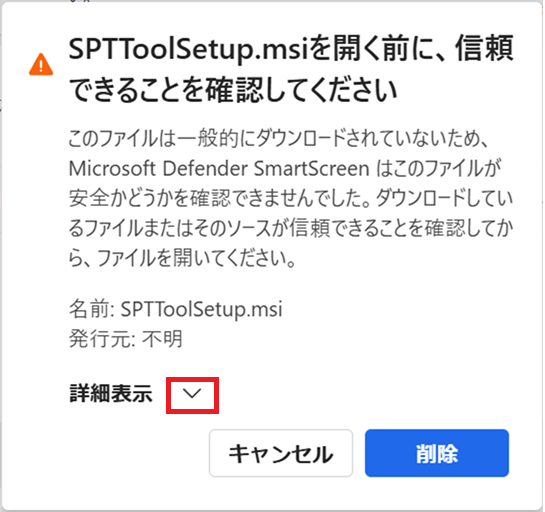Expand details with the chevron arrow
This screenshot has width=545, height=512.
(192, 394)
